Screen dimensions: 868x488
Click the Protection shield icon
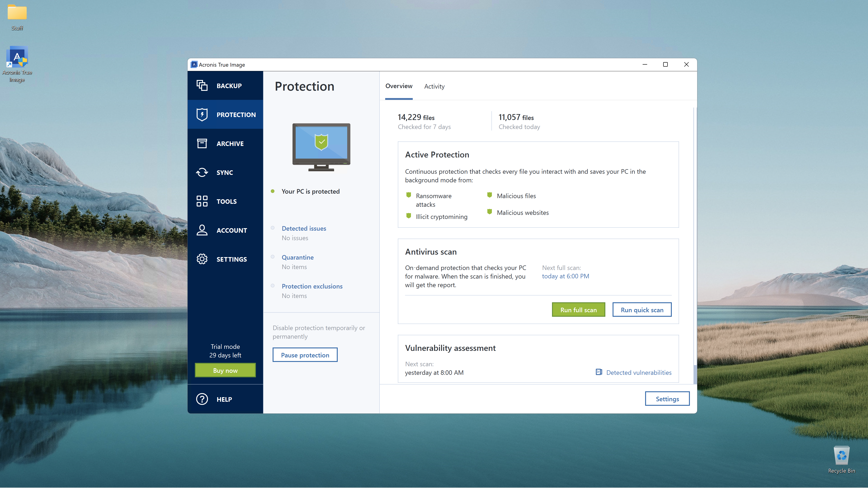pos(202,114)
